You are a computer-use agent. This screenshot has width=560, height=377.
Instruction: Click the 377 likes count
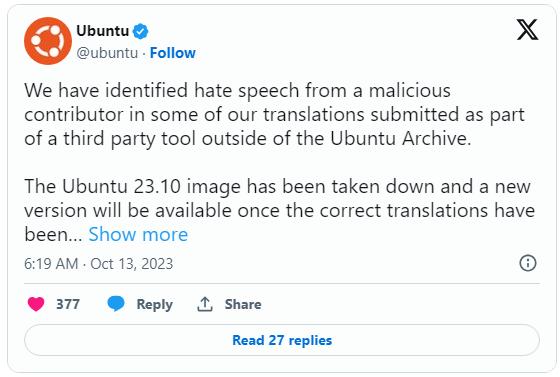coord(68,304)
